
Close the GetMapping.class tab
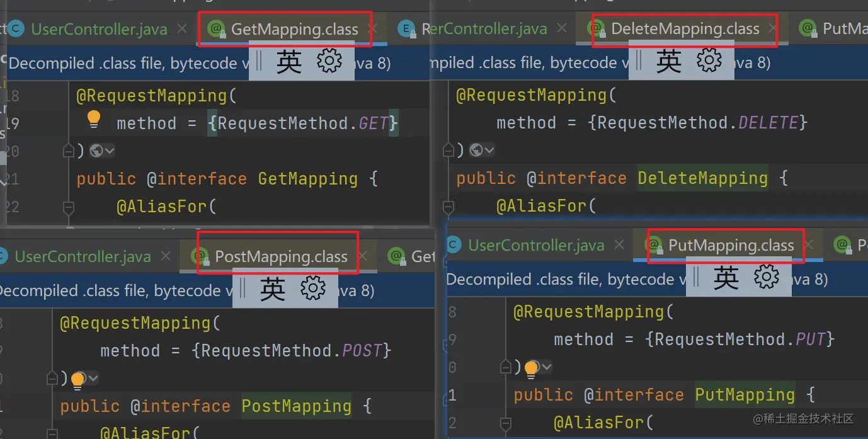[372, 28]
